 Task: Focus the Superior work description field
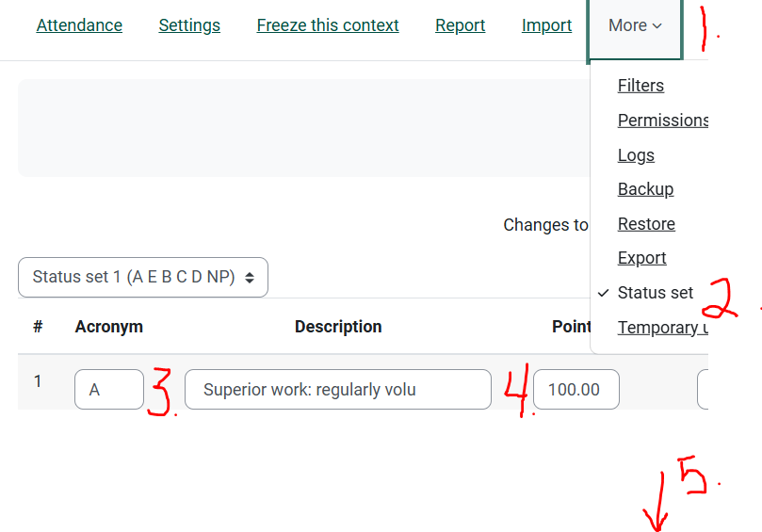tap(337, 390)
